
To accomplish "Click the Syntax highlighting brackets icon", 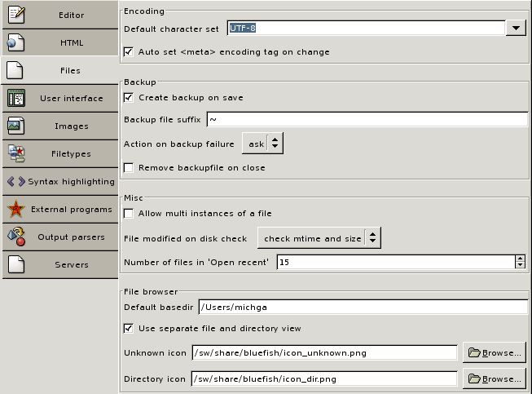I will coord(16,181).
